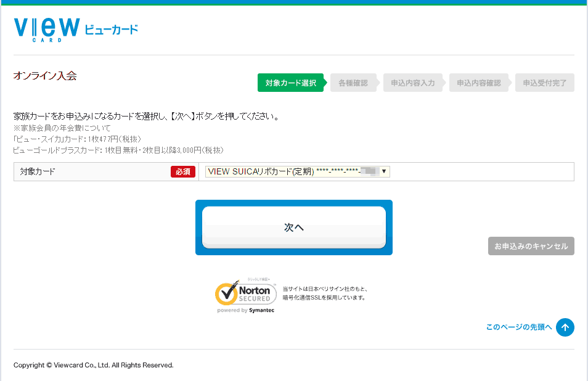This screenshot has height=381, width=588.
Task: Click the ビューカード katakana logo text
Action: tap(111, 29)
